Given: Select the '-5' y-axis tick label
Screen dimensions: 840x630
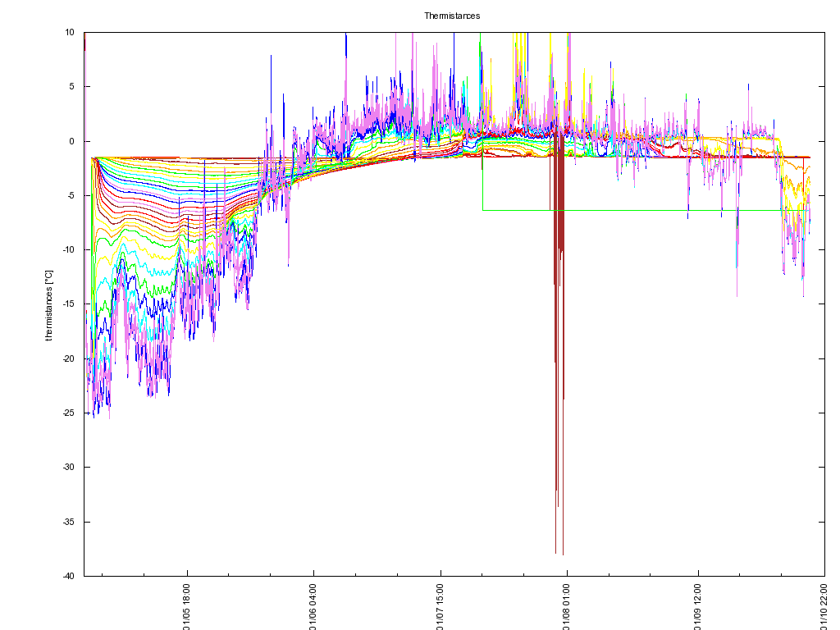Looking at the screenshot, I should pyautogui.click(x=71, y=195).
